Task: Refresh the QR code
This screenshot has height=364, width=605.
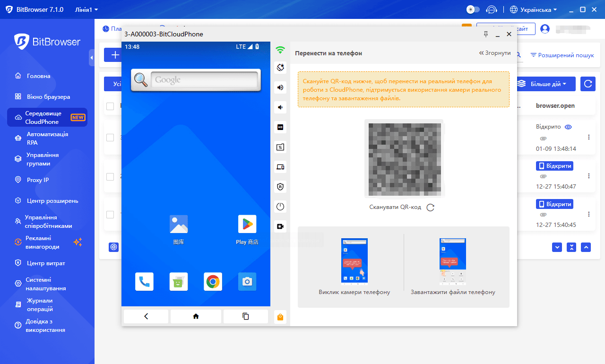Action: [x=430, y=208]
